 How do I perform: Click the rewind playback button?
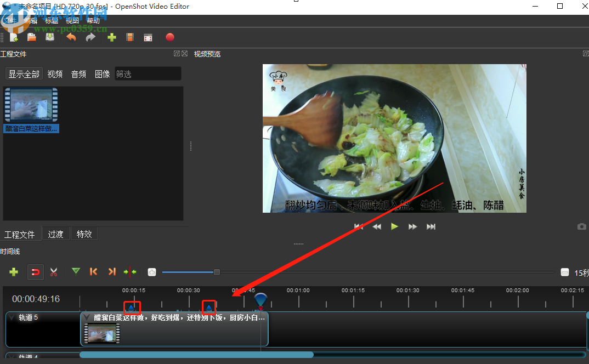(377, 226)
